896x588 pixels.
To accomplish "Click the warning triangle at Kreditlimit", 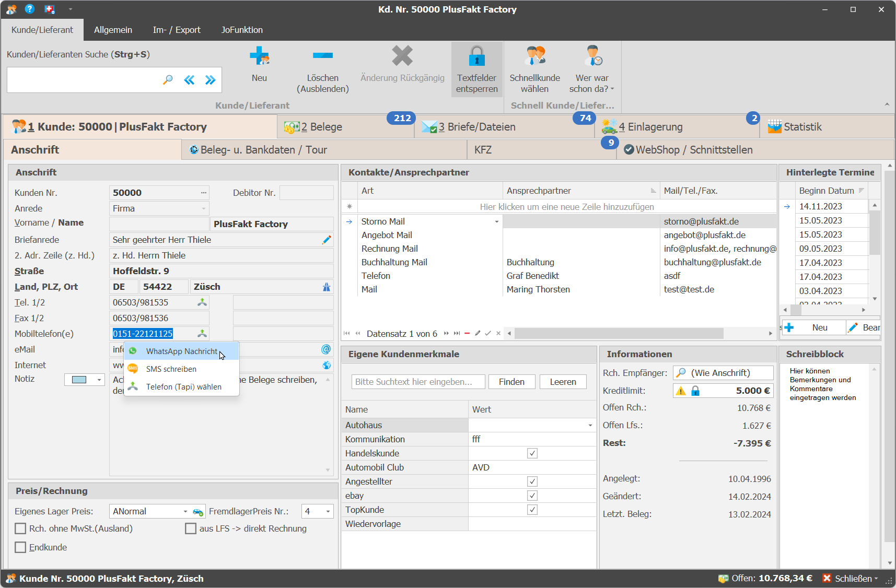I will pos(681,391).
